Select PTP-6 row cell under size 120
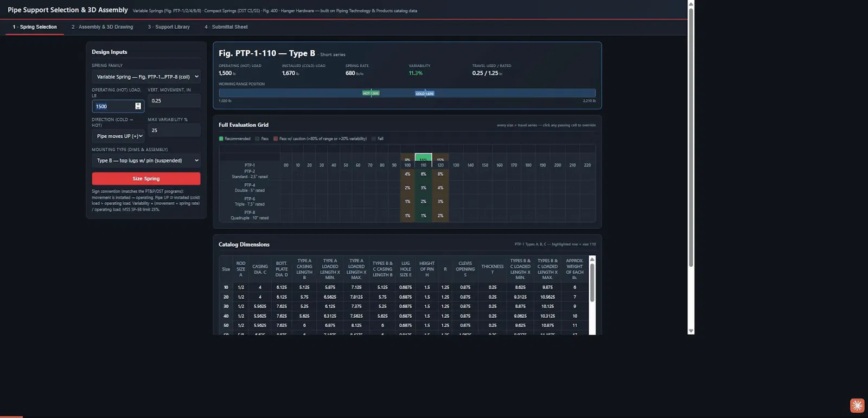868x418 pixels. (x=441, y=202)
